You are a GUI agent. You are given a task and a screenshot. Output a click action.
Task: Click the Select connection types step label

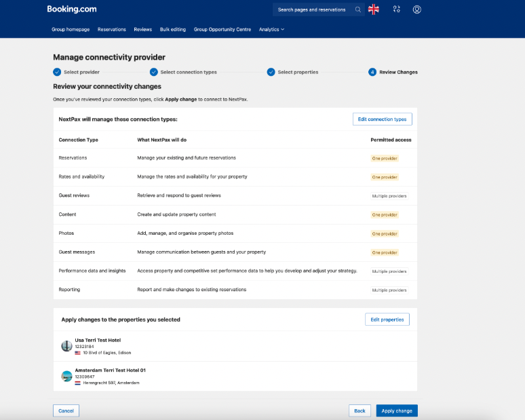[189, 72]
